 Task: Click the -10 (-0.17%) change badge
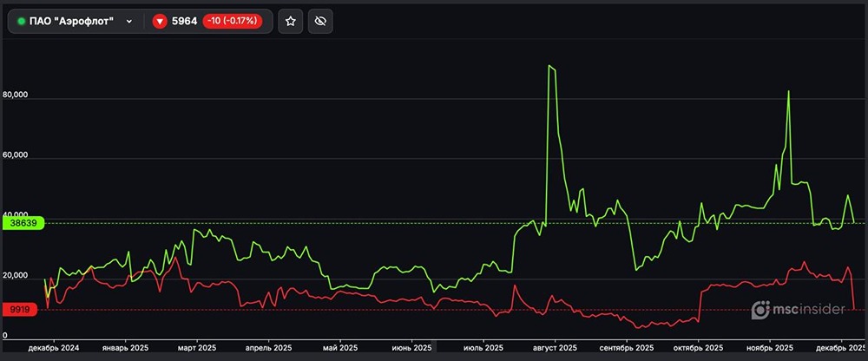[x=233, y=21]
